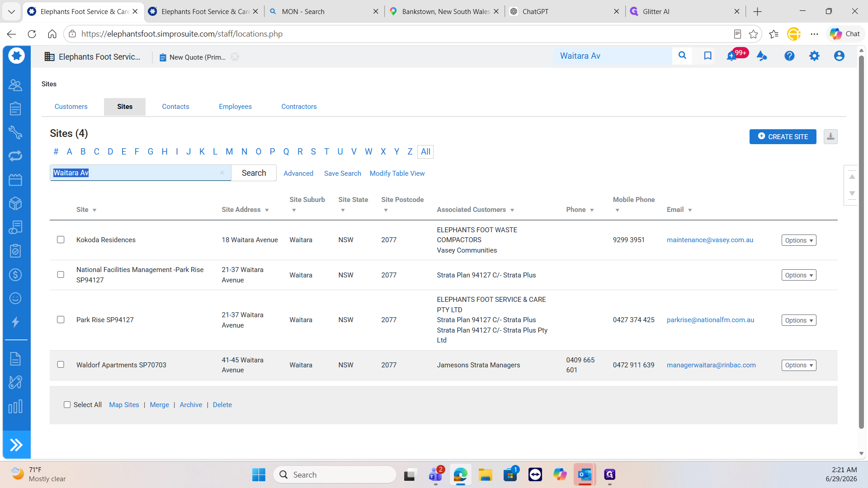Sort by Email column header

pyautogui.click(x=679, y=210)
